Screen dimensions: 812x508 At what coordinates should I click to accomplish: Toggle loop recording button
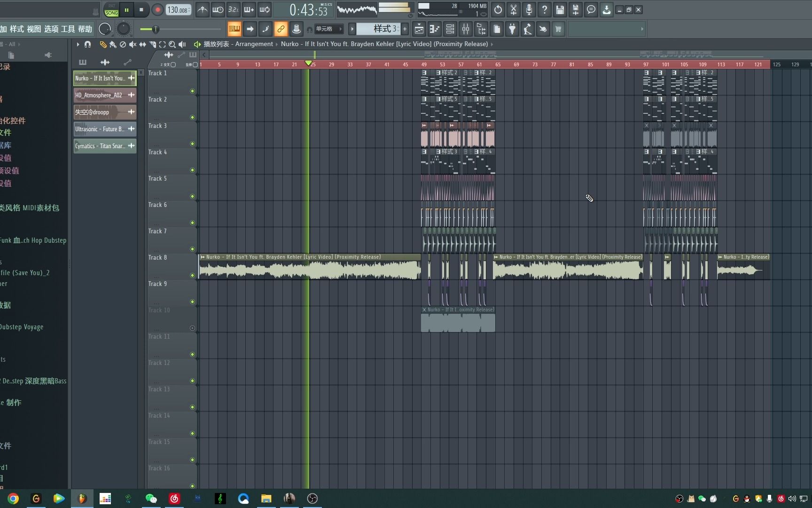[x=265, y=9]
